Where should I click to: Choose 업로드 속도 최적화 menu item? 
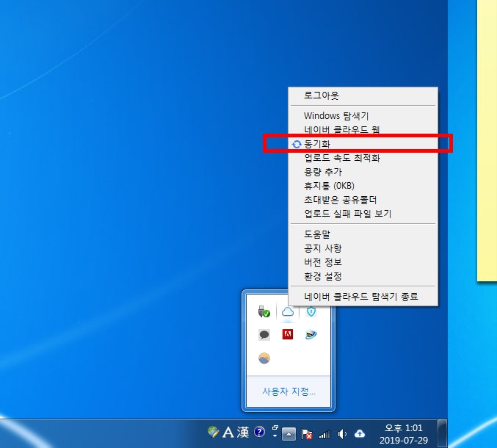tap(363, 158)
